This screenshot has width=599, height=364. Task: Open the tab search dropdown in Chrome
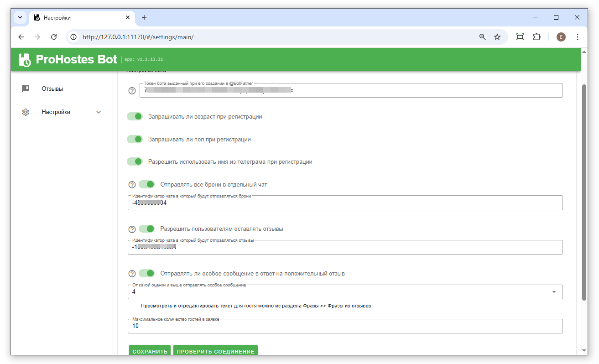pyautogui.click(x=20, y=17)
